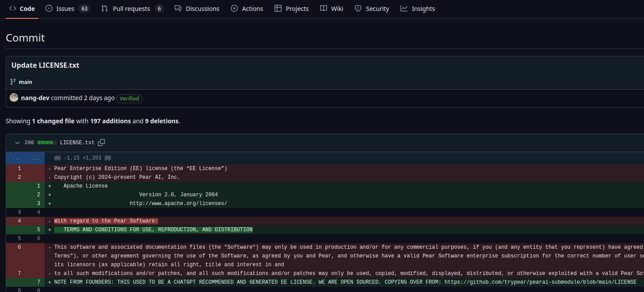Click the hunk header @@ -1,15 +1,203 @@
The width and height of the screenshot is (644, 292).
(x=82, y=158)
